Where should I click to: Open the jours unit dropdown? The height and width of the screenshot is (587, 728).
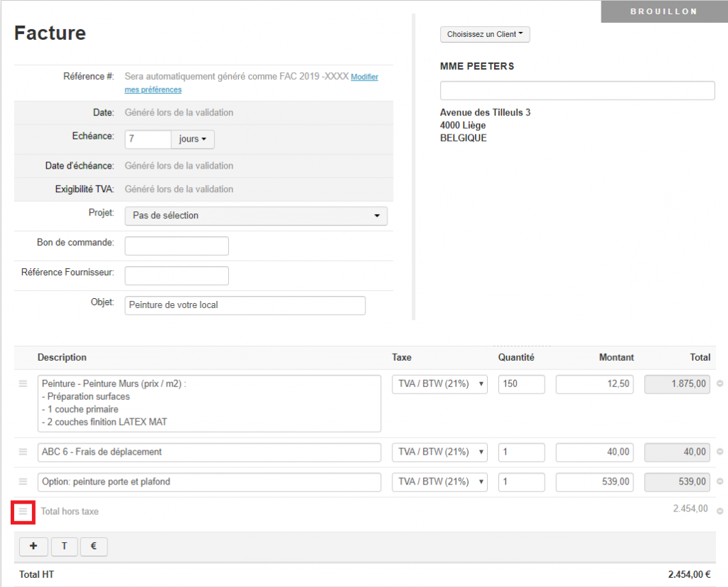coord(193,139)
